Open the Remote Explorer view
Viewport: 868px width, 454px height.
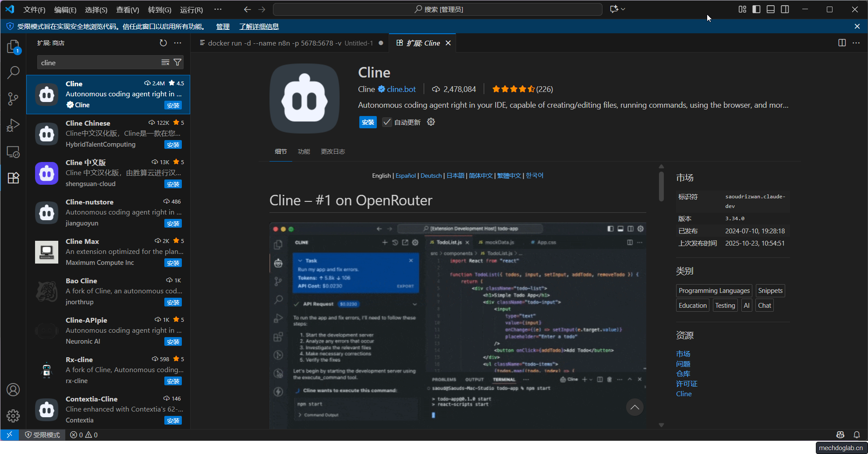point(13,152)
